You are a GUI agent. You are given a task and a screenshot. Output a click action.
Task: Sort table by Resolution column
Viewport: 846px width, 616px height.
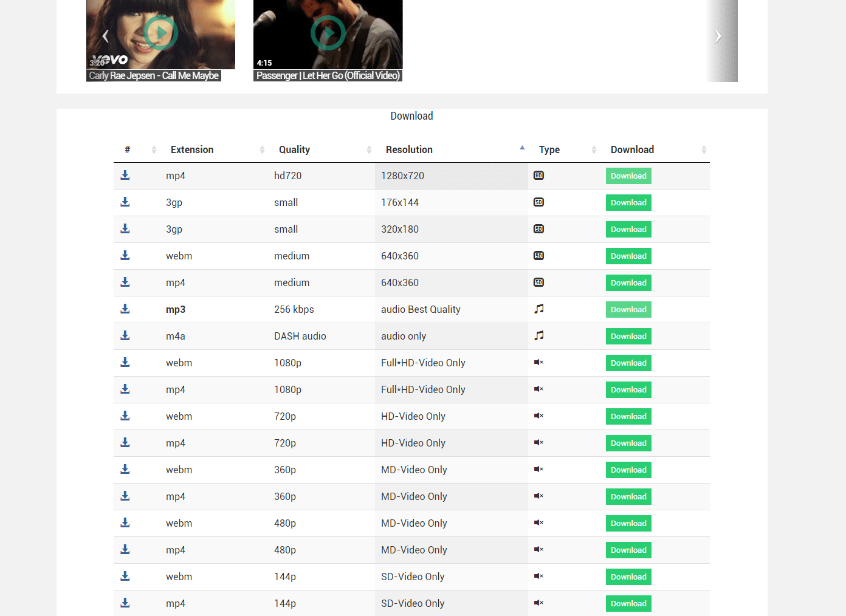pos(409,150)
